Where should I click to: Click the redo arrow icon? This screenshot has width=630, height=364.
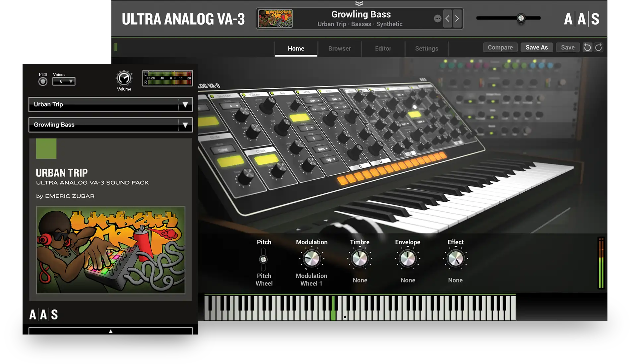point(598,47)
